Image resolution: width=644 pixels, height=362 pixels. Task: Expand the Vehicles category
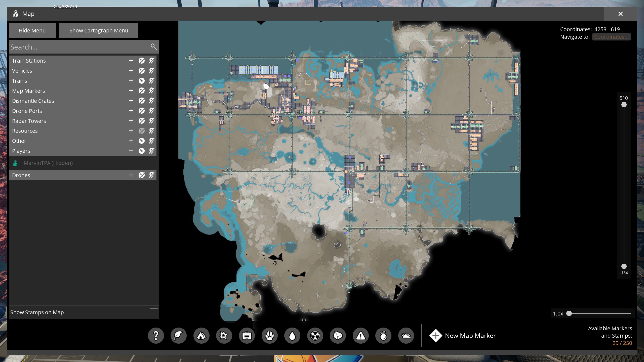pos(131,71)
